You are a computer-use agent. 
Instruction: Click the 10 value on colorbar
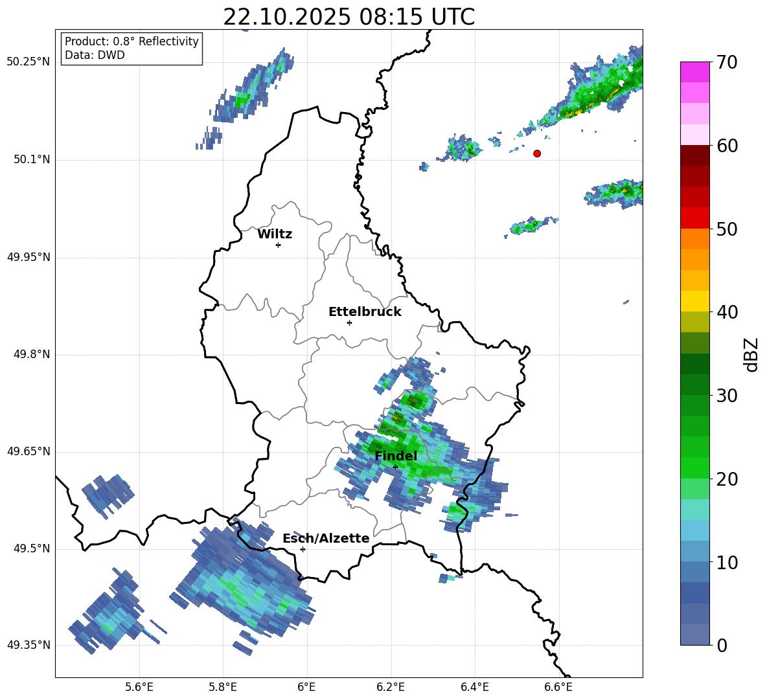[x=727, y=563]
